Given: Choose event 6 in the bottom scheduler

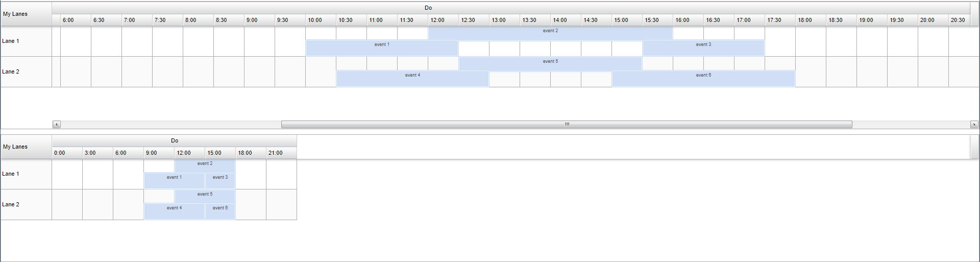Looking at the screenshot, I should point(220,211).
